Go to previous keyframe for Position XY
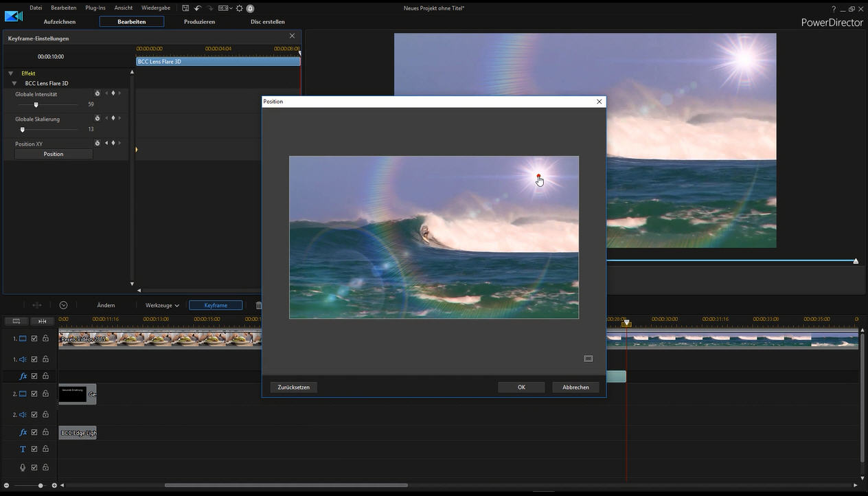This screenshot has height=496, width=868. tap(106, 143)
